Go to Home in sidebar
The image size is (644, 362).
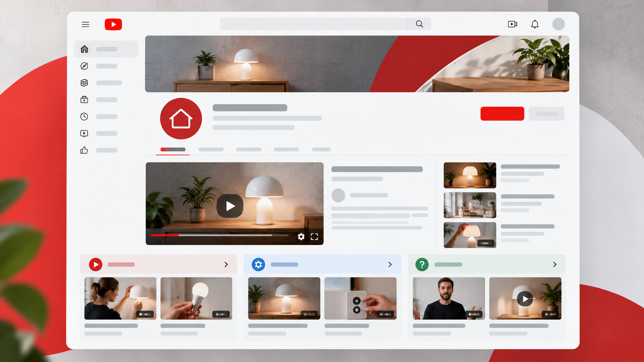[x=106, y=49]
